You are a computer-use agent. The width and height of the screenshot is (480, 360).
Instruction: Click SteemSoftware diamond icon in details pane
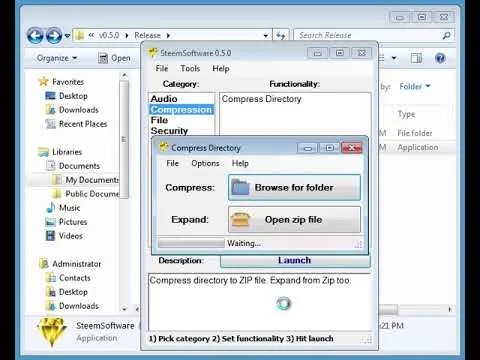52,332
